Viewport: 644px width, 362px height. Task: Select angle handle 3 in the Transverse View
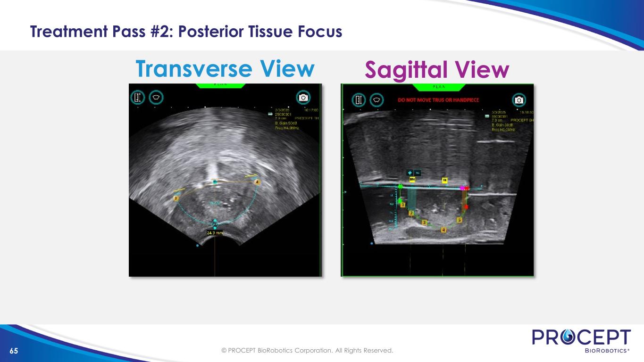point(176,199)
